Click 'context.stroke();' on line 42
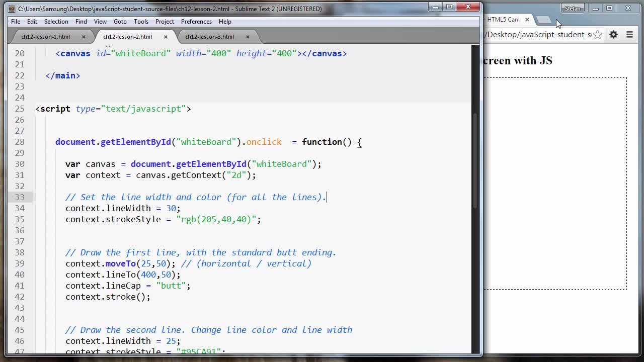644x362 pixels. pos(108,297)
